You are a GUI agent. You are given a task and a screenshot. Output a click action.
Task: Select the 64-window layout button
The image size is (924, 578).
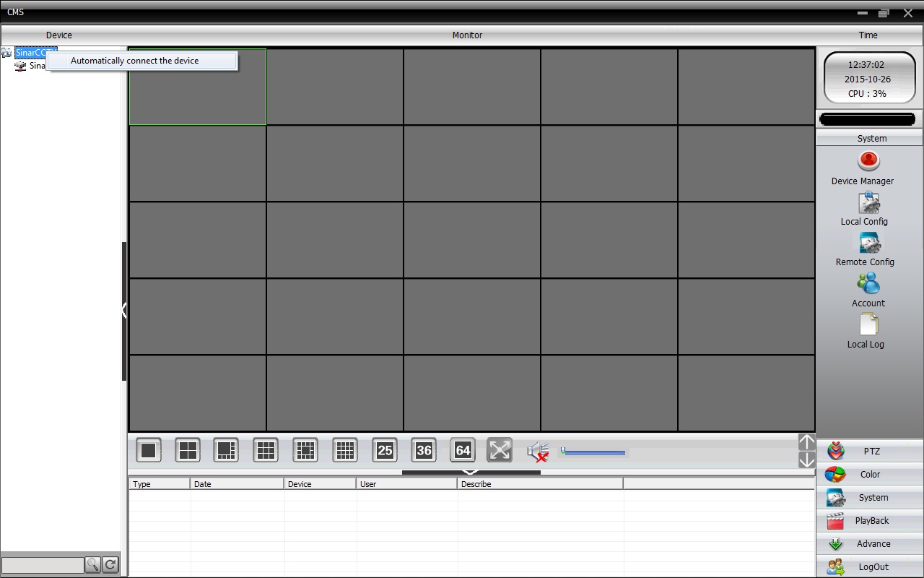tap(463, 451)
